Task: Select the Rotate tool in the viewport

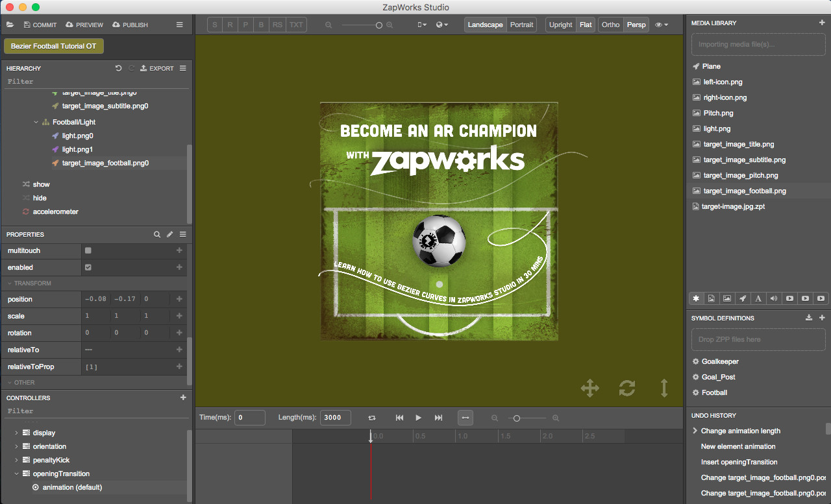Action: coord(626,388)
